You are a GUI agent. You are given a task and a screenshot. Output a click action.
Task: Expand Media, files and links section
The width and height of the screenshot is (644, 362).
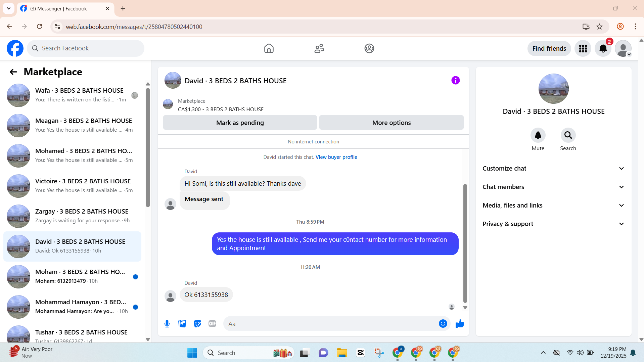[553, 206]
